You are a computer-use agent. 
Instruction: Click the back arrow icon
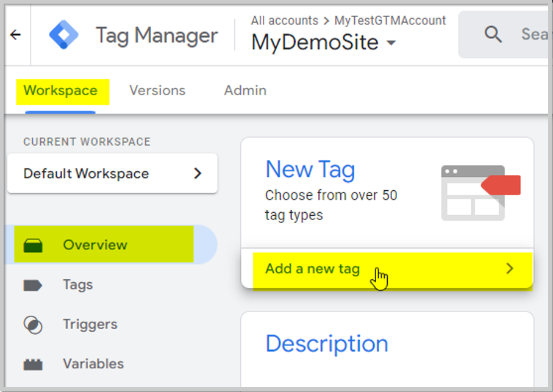point(15,35)
